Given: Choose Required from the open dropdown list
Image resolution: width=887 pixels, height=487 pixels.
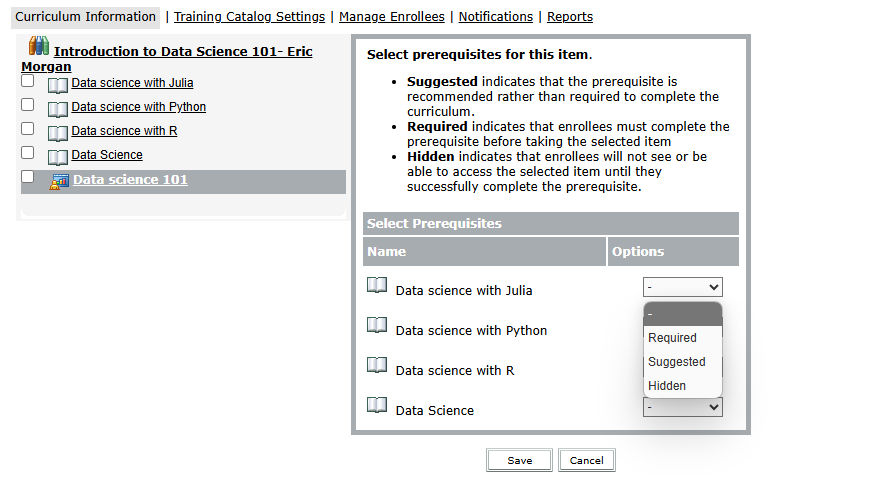Looking at the screenshot, I should (672, 338).
